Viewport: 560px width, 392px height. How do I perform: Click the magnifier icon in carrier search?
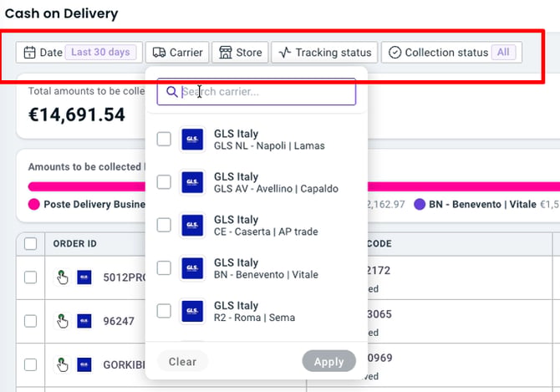tap(172, 92)
